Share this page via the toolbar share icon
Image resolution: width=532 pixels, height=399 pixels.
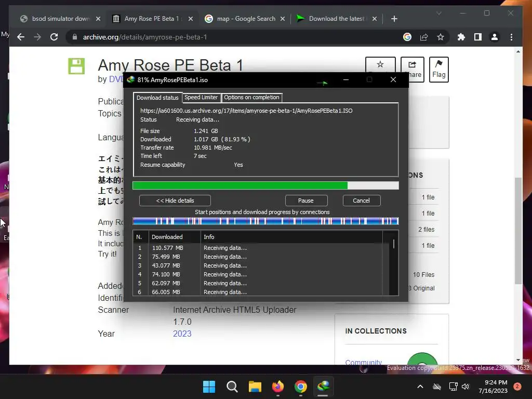pyautogui.click(x=424, y=37)
